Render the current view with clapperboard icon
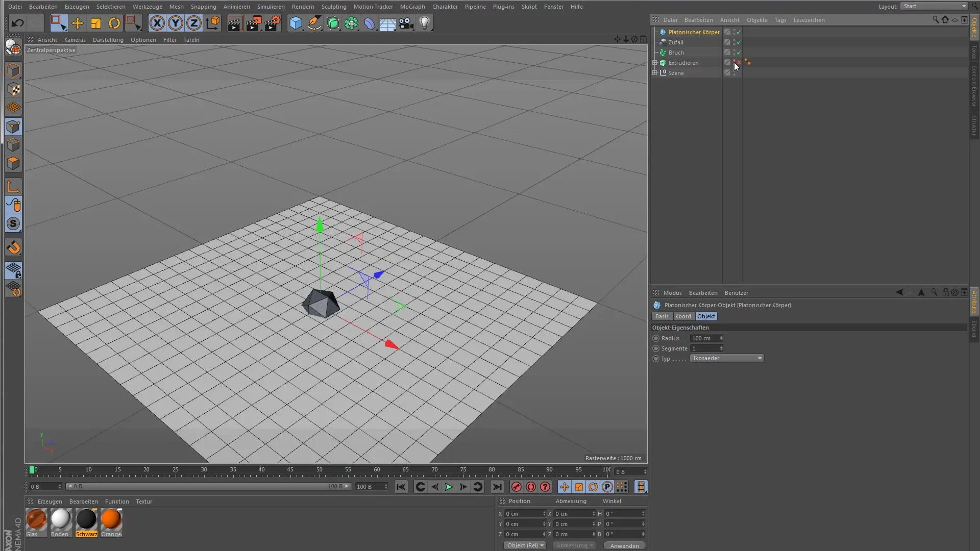Viewport: 980px width, 551px height. [x=235, y=23]
